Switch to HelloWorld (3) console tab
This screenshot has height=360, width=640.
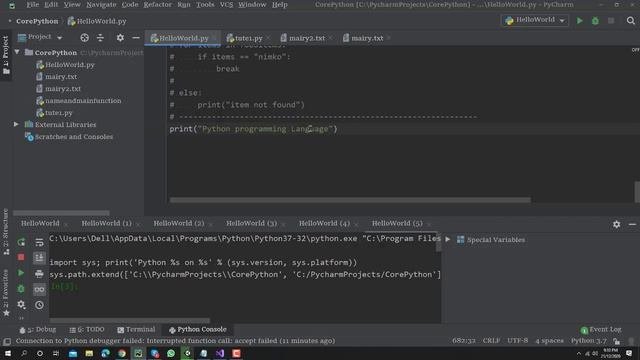(x=251, y=223)
